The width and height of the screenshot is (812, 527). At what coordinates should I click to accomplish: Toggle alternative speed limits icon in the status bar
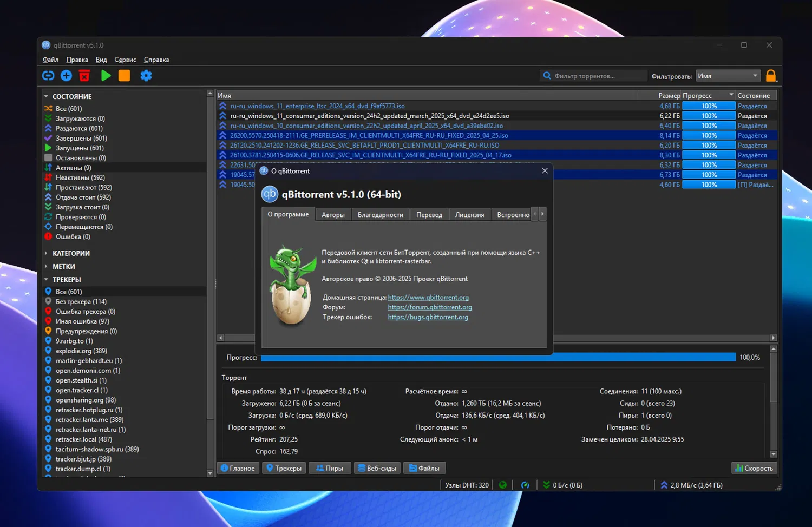point(525,485)
